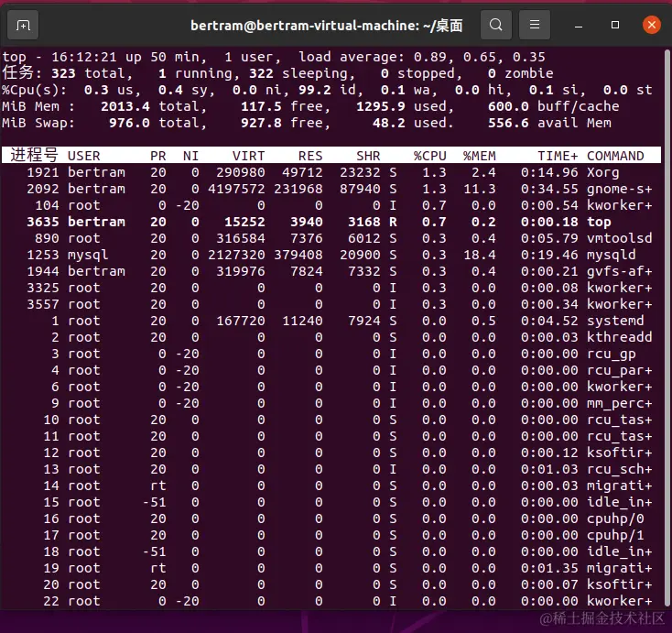Click the 18.4 %MEM value of mysqld
Image resolution: width=672 pixels, height=633 pixels.
click(x=480, y=255)
